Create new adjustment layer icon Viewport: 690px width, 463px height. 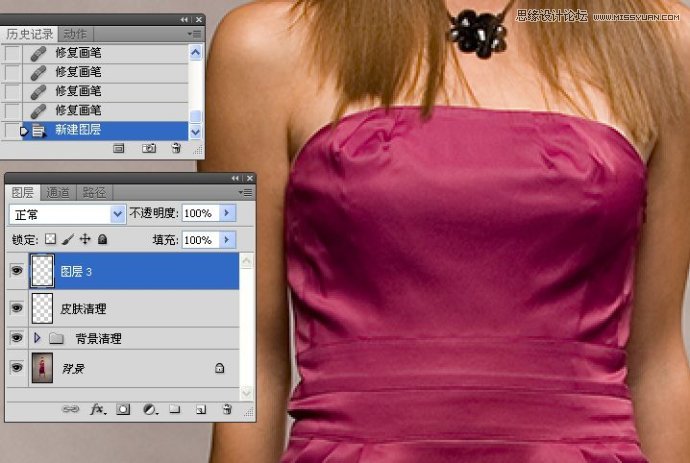(x=149, y=409)
